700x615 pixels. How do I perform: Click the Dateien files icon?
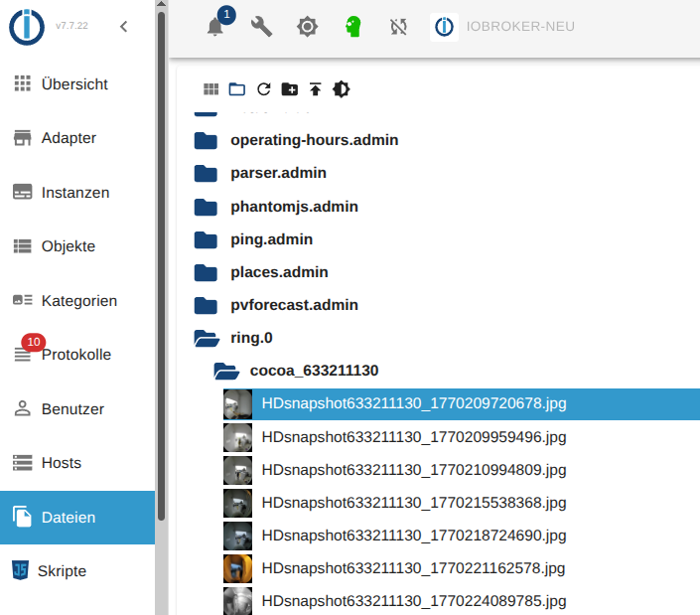click(x=22, y=517)
